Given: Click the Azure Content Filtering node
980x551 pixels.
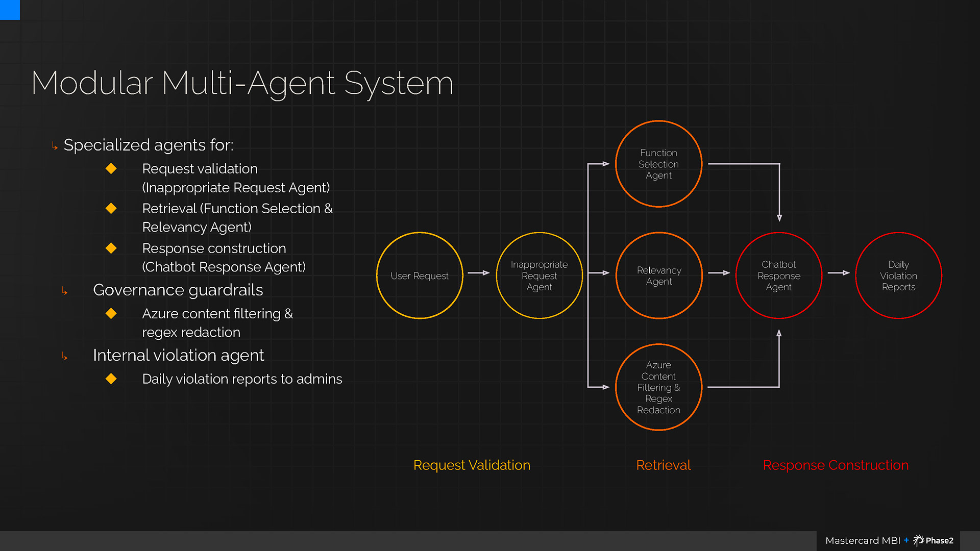Looking at the screenshot, I should pos(659,387).
